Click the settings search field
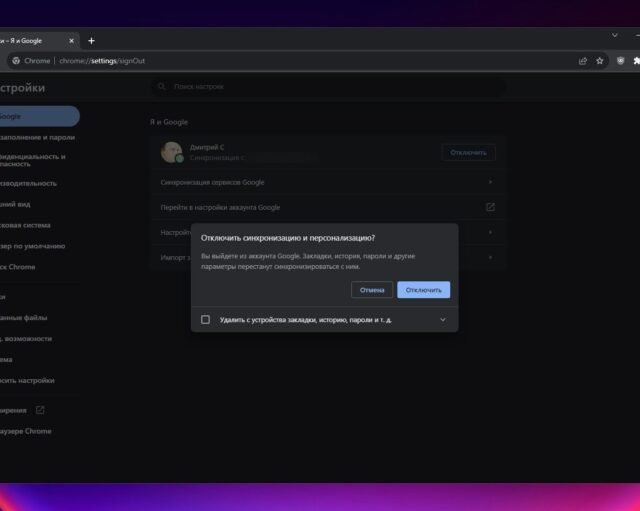Image resolution: width=640 pixels, height=511 pixels. point(329,87)
